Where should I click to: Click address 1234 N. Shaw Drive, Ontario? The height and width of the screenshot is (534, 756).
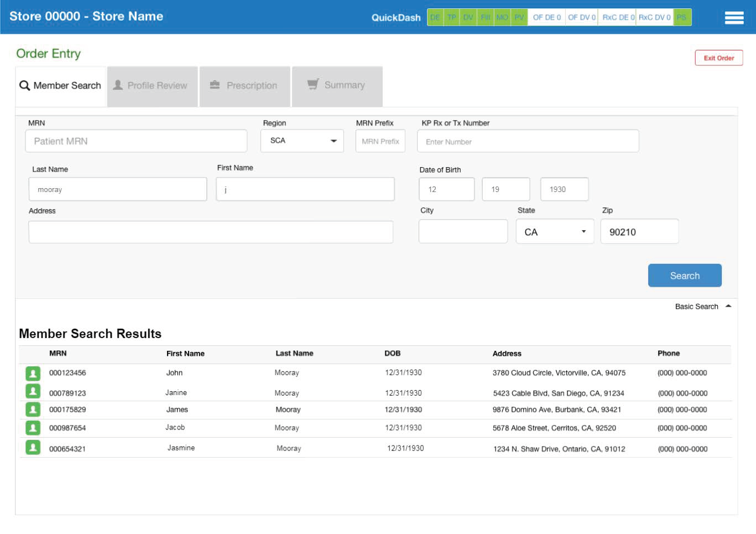(x=559, y=449)
